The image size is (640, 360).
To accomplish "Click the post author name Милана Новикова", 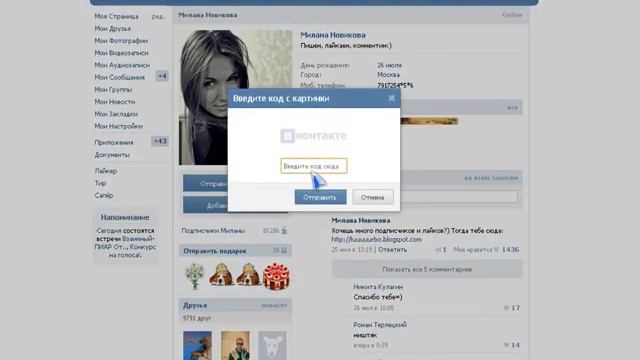I will coord(361,220).
